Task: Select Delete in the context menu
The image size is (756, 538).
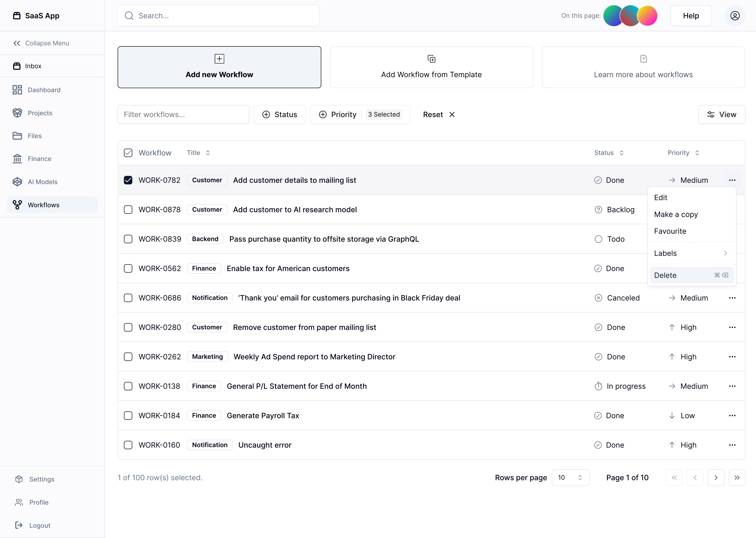Action: pos(666,275)
